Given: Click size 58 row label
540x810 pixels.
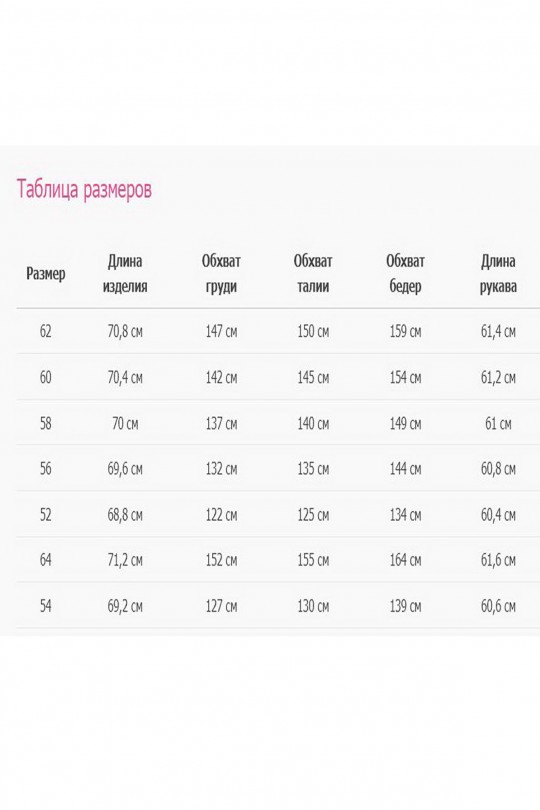Looking at the screenshot, I should tap(45, 423).
